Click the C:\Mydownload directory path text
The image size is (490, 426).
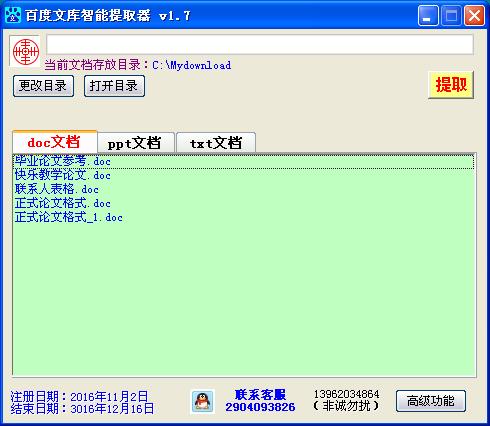click(x=192, y=65)
